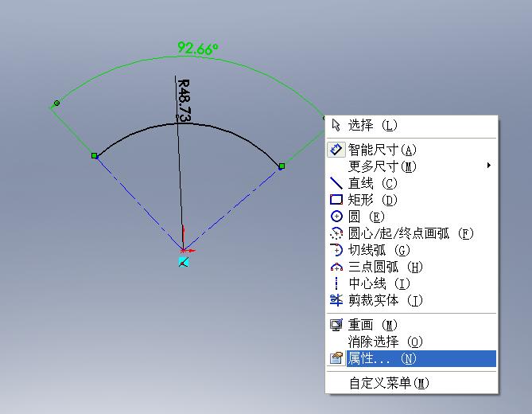Click the Tangent Arc icon next to 切线弧
The height and width of the screenshot is (414, 532).
tap(336, 250)
